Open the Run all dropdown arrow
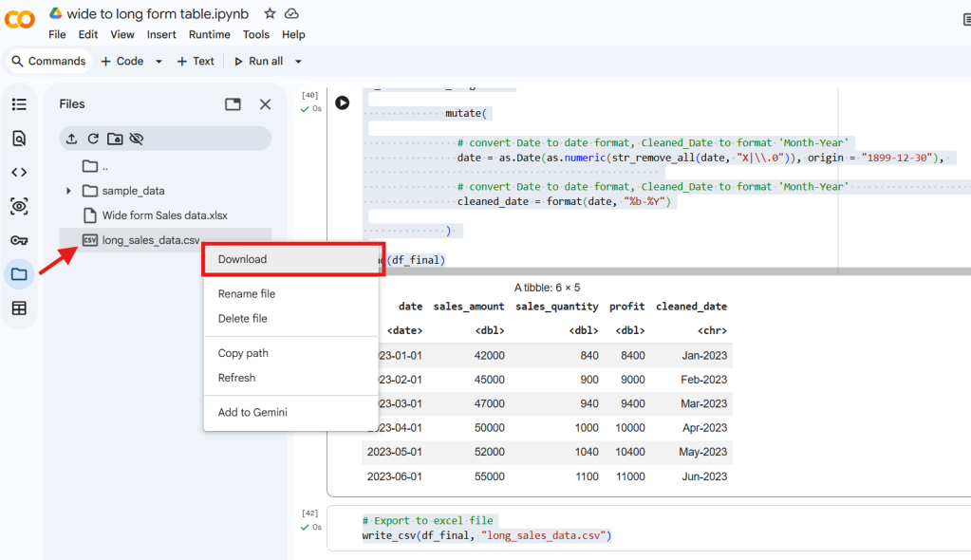The height and width of the screenshot is (560, 971). [x=298, y=61]
